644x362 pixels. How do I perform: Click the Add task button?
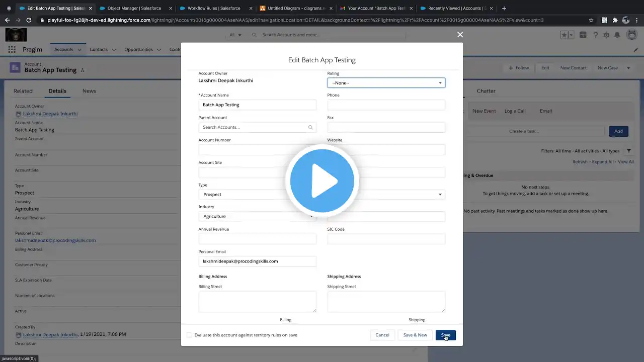click(x=618, y=131)
